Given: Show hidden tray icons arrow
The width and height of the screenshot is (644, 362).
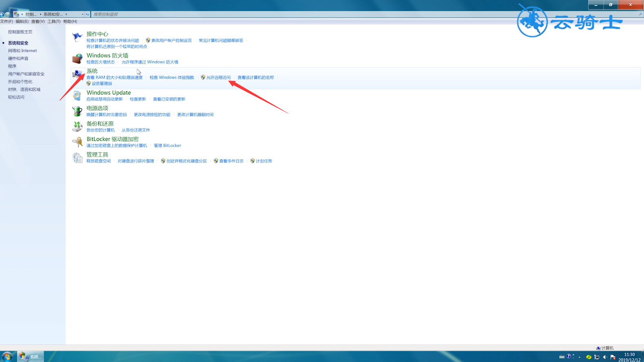Looking at the screenshot, I should (x=579, y=357).
